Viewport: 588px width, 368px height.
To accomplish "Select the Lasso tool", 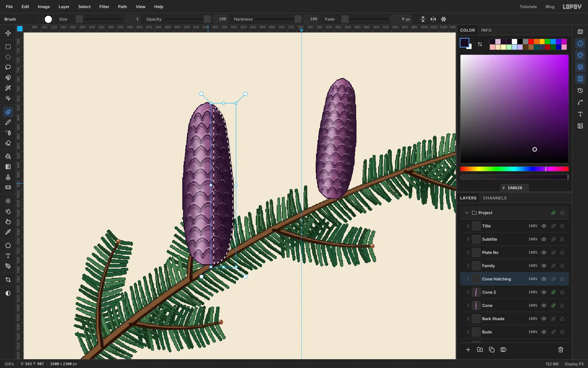I will point(8,67).
